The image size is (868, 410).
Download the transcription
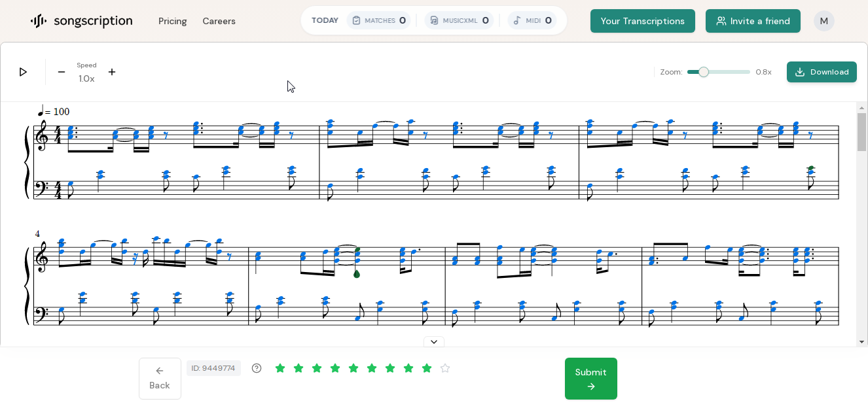pos(822,72)
